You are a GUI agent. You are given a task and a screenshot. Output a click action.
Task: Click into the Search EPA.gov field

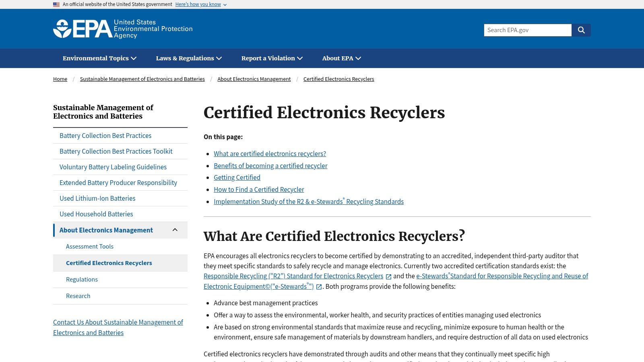(528, 30)
